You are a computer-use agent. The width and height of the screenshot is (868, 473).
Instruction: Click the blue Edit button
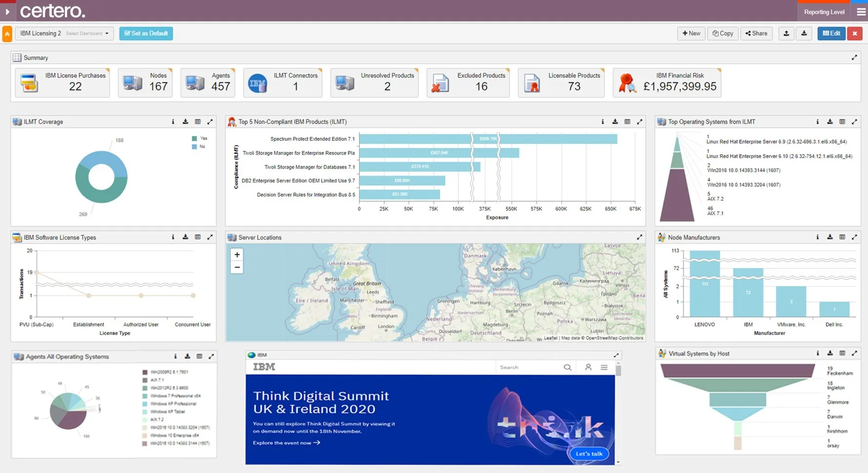pyautogui.click(x=831, y=34)
